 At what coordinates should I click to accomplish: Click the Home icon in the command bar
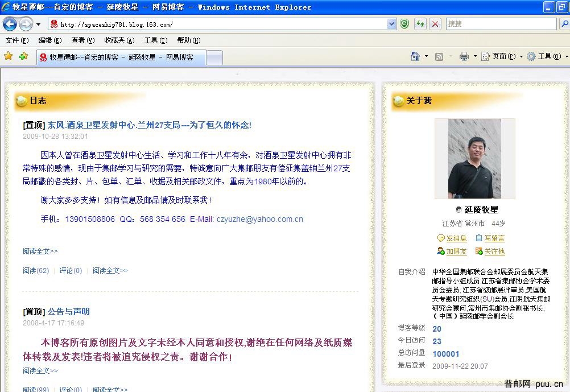[415, 56]
